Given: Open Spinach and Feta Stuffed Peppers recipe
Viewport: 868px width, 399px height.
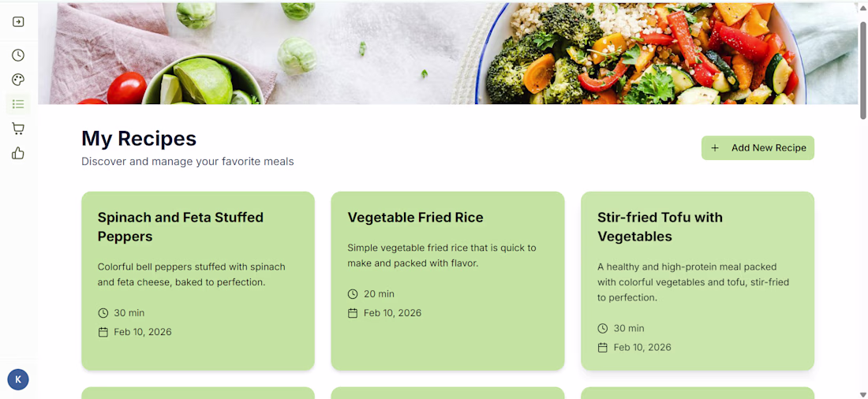Looking at the screenshot, I should point(198,281).
